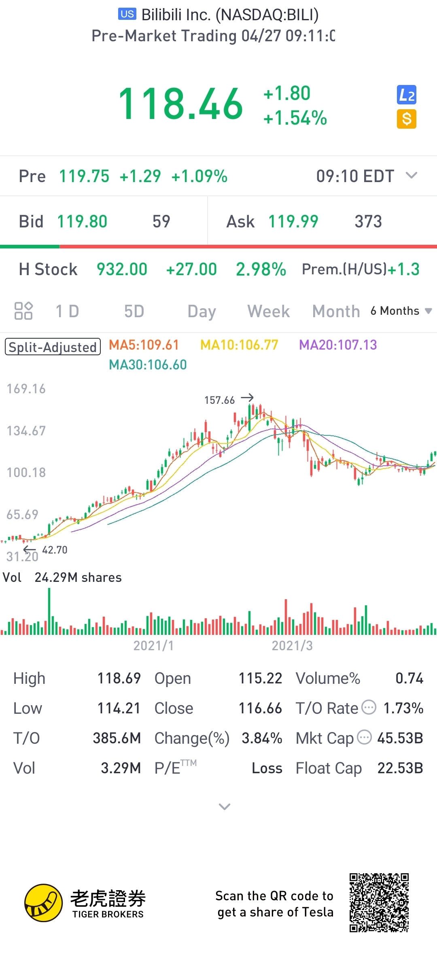Screen dimensions: 437x980
Task: Open the H Stock 932.00 quote row
Action: (x=218, y=269)
